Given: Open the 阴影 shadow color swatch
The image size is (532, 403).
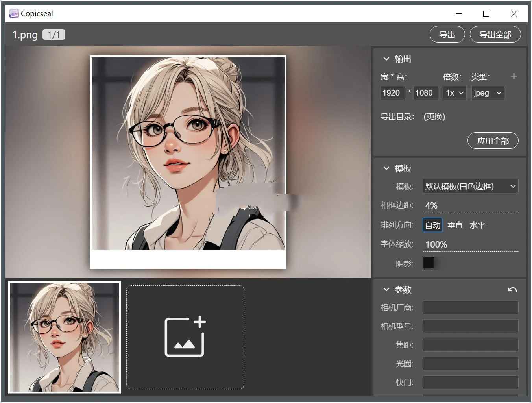Looking at the screenshot, I should [429, 263].
